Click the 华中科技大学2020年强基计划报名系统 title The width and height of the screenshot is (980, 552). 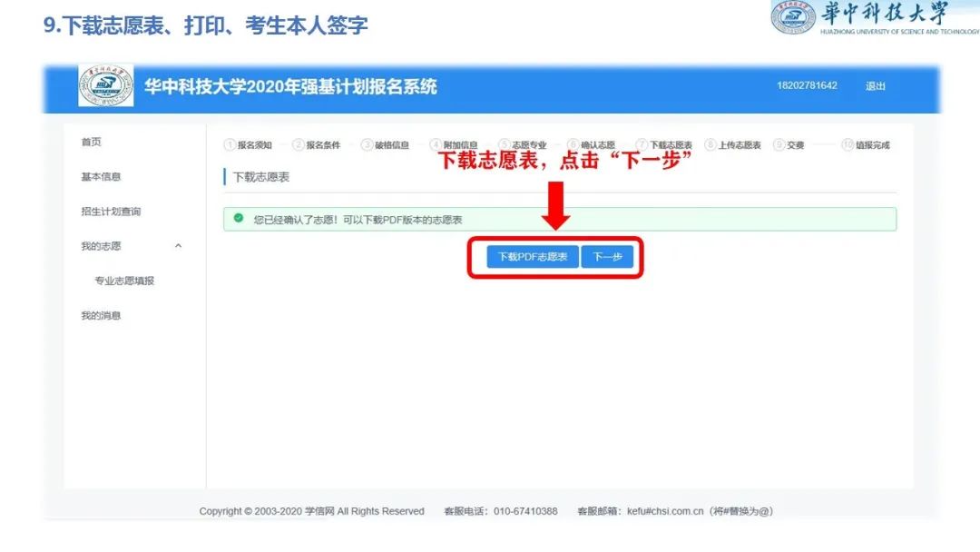pyautogui.click(x=290, y=86)
